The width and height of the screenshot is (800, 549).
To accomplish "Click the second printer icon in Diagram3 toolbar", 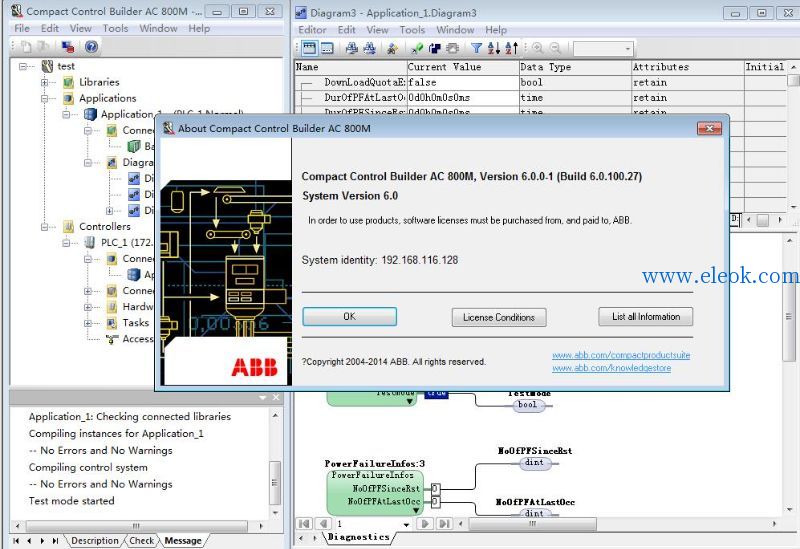I will pyautogui.click(x=369, y=48).
